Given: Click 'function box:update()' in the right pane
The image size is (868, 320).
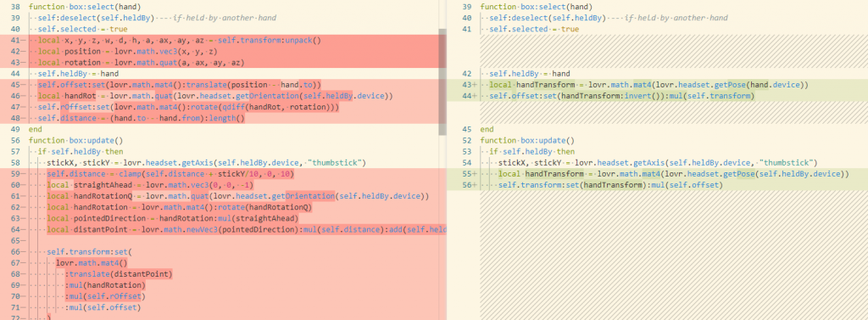Looking at the screenshot, I should click(x=527, y=140).
